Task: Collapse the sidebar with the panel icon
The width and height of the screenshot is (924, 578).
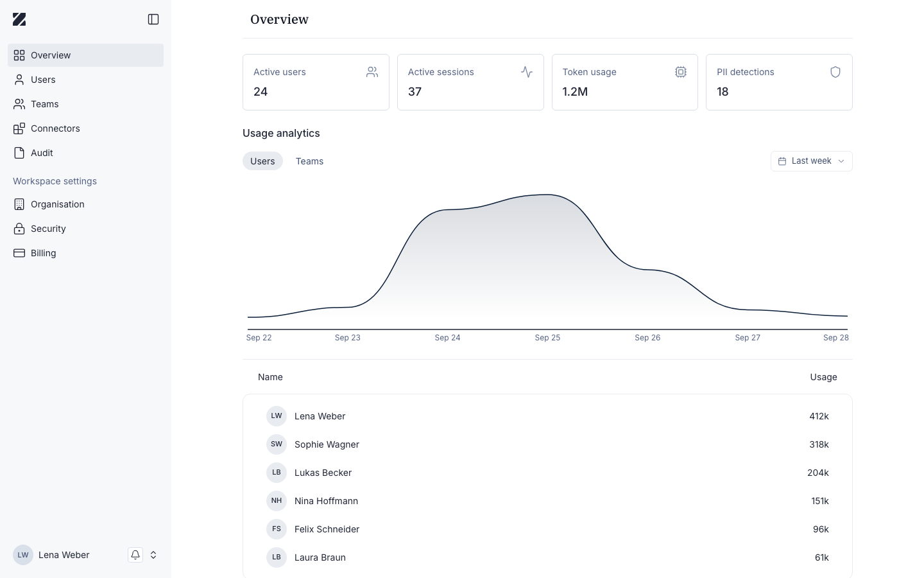Action: tap(153, 19)
